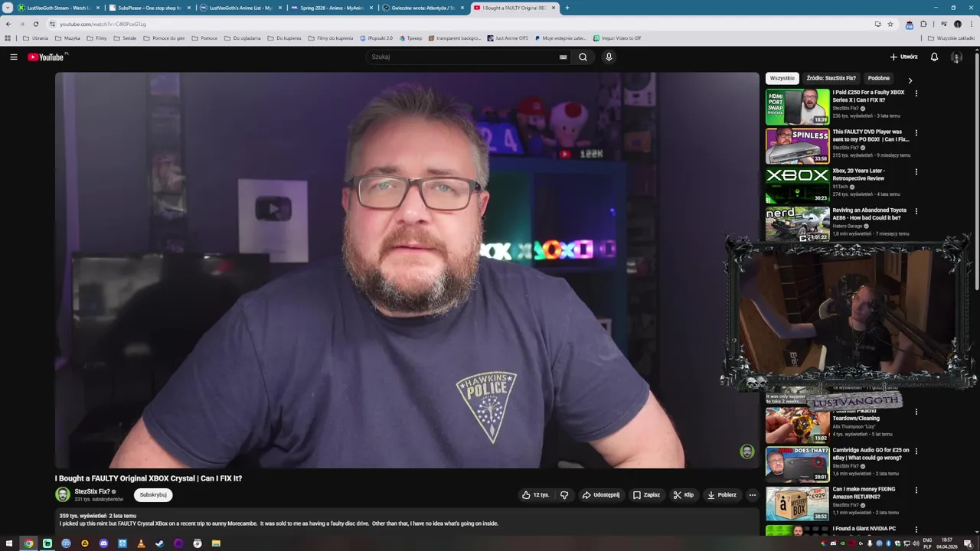Open the account avatar menu
Screen dimensions: 980x551
[x=956, y=57]
